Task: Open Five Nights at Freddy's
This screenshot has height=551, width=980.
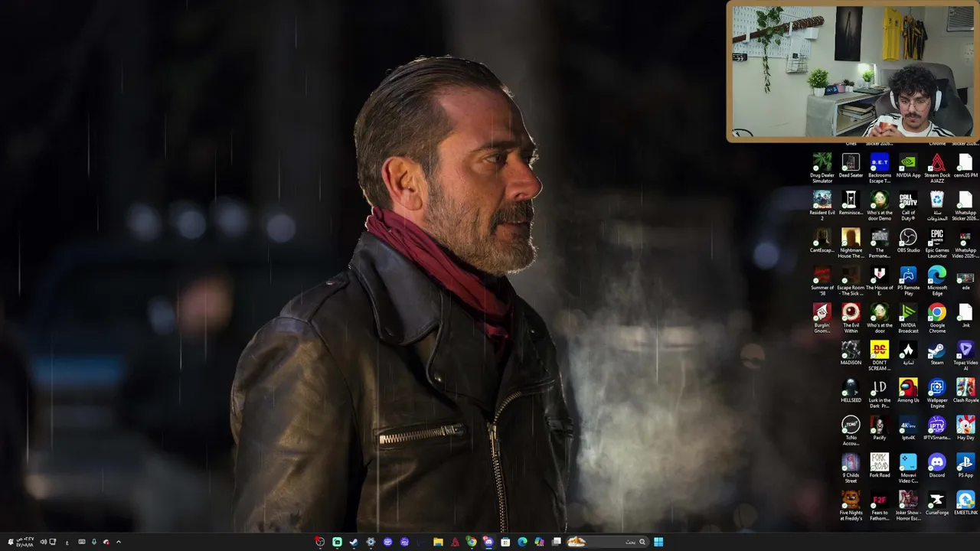Action: pos(851,505)
